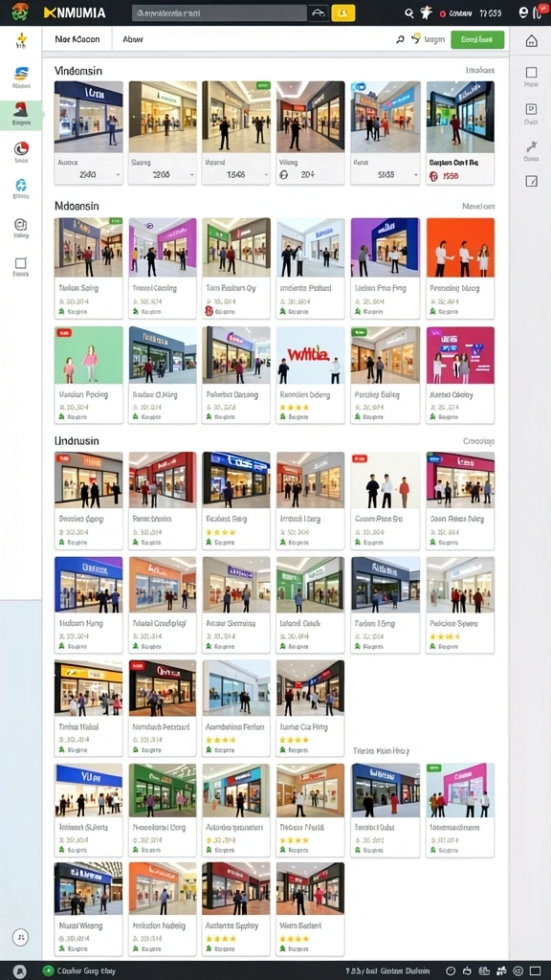Click the yellow star icon atop left sidebar

point(21,39)
